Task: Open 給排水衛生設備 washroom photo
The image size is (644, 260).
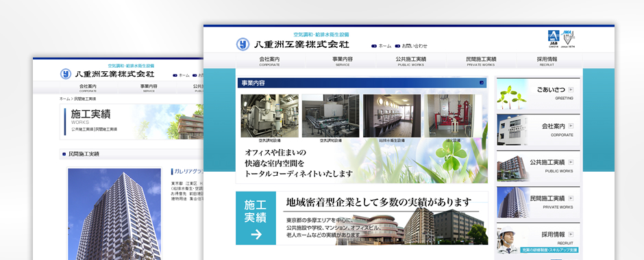Action: pyautogui.click(x=392, y=116)
